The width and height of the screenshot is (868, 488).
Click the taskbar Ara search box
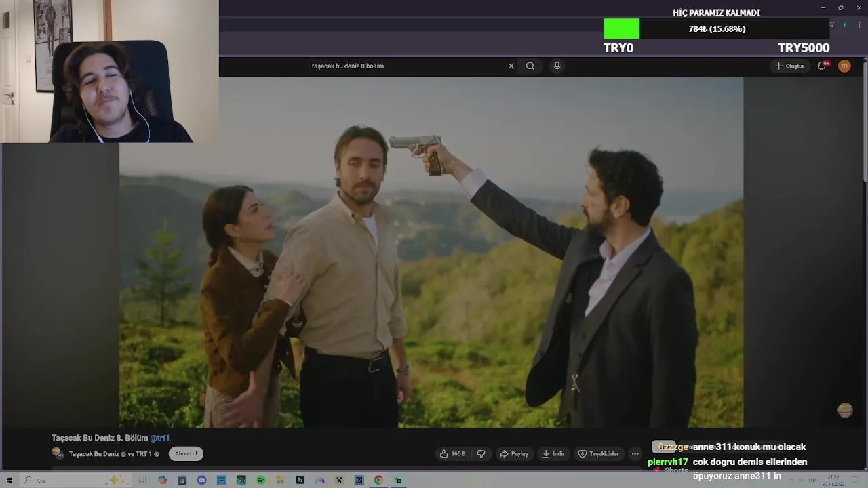[76, 480]
